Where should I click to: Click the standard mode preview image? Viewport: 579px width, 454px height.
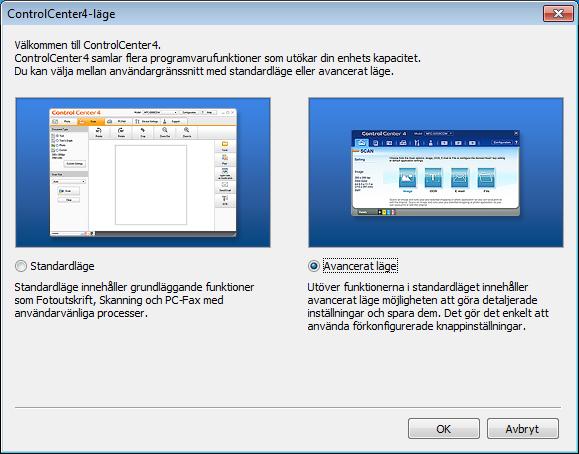[143, 172]
